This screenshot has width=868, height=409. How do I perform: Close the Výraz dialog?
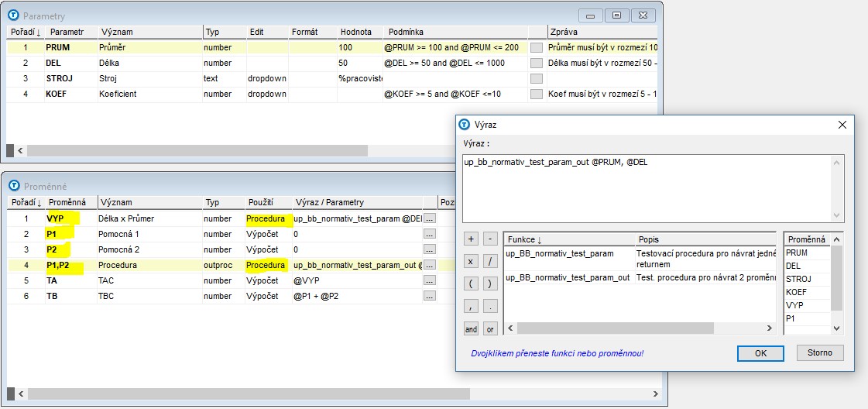pos(842,125)
